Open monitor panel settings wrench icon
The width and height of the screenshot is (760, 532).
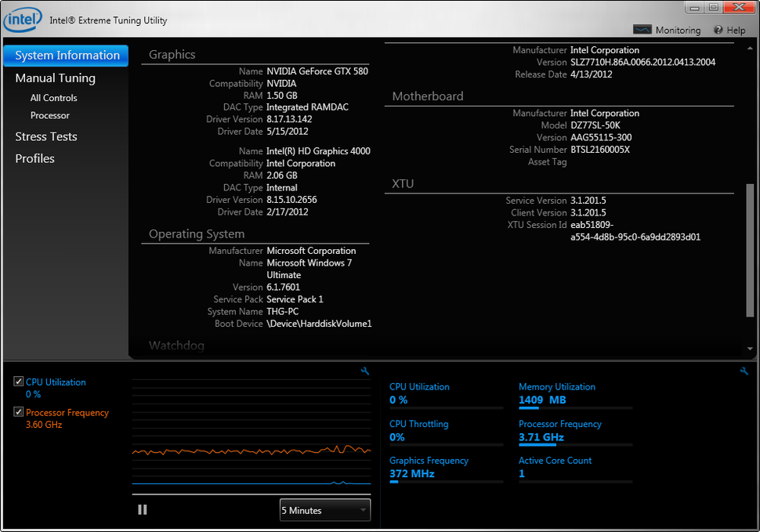(x=744, y=371)
